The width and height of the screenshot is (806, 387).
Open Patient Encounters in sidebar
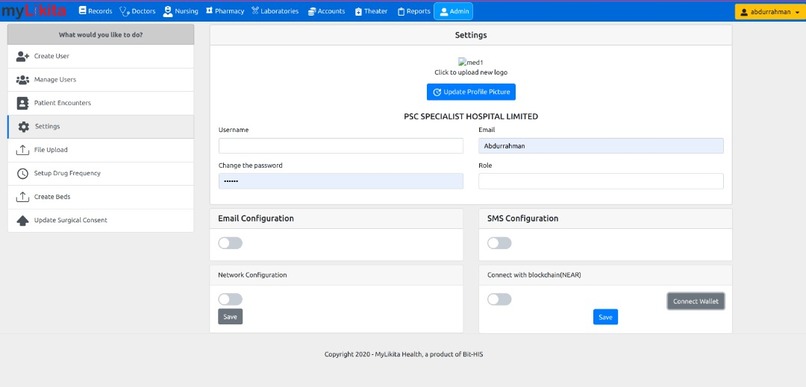point(101,103)
